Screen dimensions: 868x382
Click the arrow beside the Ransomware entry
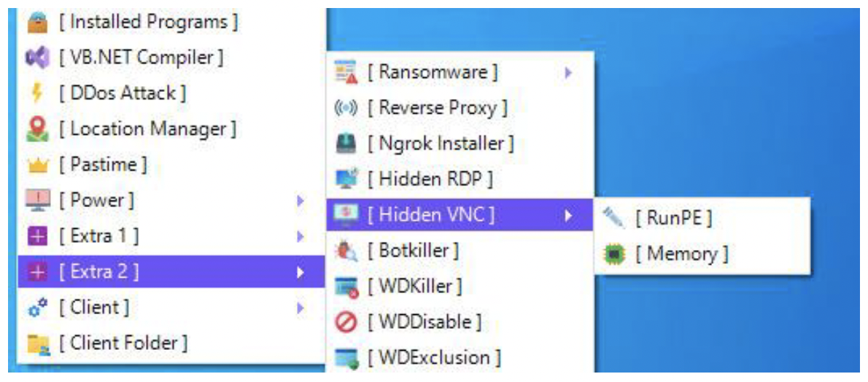pyautogui.click(x=568, y=72)
